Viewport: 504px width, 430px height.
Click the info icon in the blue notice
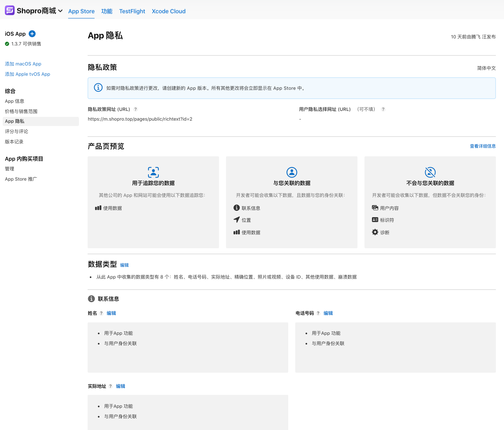[98, 88]
